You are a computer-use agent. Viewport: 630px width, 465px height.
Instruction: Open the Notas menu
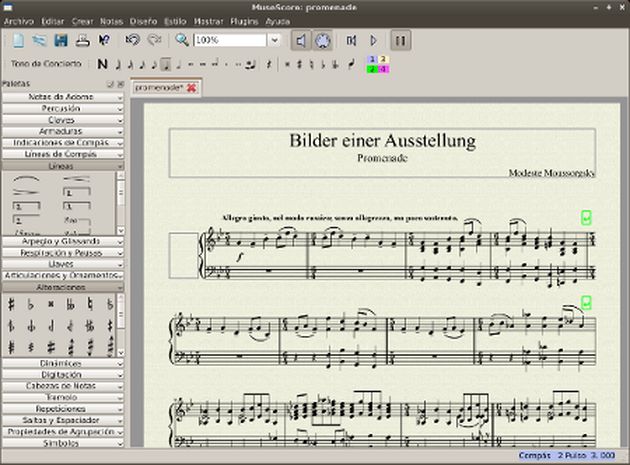coord(111,21)
